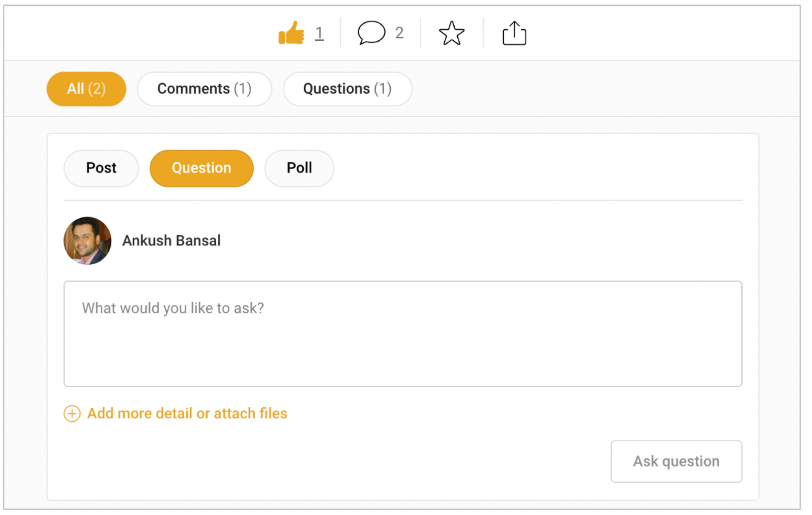Click the Ankush Bansal name
The width and height of the screenshot is (812, 515).
point(171,241)
